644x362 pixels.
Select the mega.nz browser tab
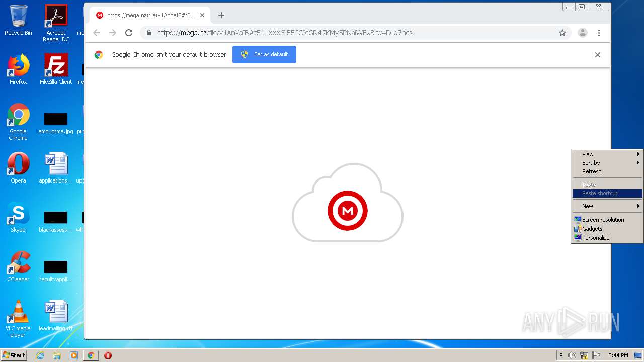150,15
